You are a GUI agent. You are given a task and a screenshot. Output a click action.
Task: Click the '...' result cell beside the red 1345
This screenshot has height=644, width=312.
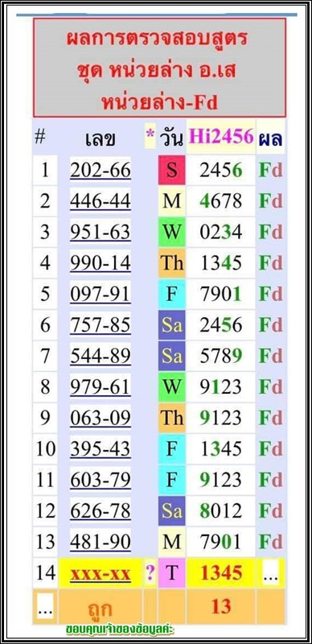(270, 574)
